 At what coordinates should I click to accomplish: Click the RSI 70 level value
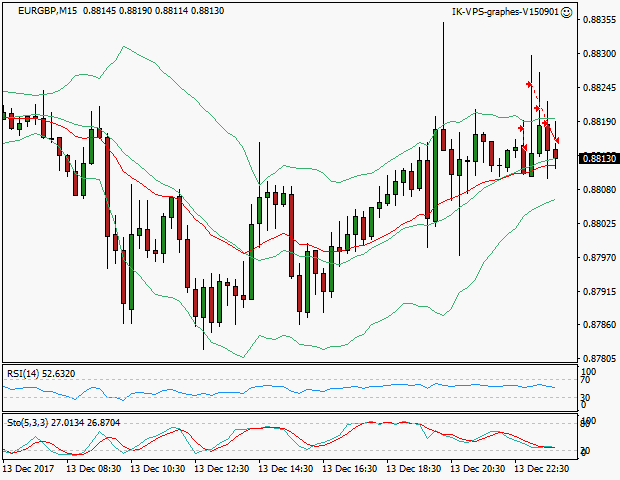[x=587, y=379]
